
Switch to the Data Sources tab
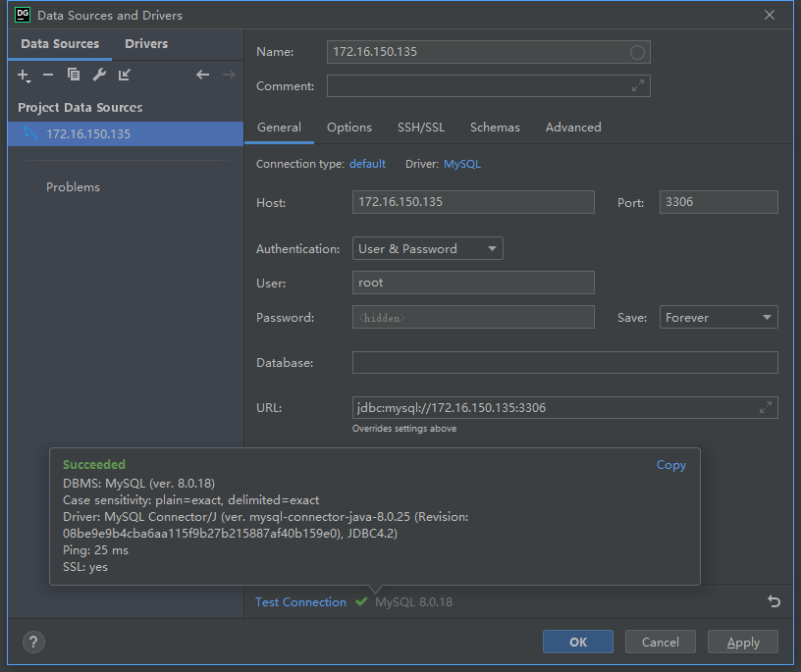60,44
